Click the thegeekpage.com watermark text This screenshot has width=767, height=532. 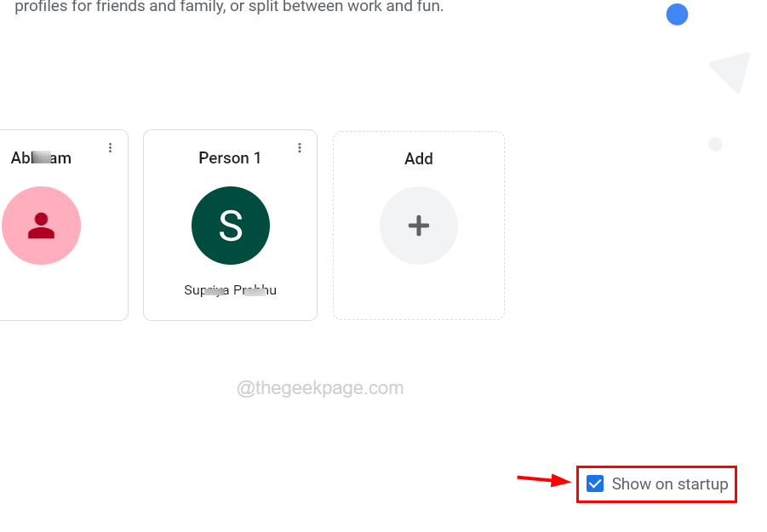click(321, 387)
